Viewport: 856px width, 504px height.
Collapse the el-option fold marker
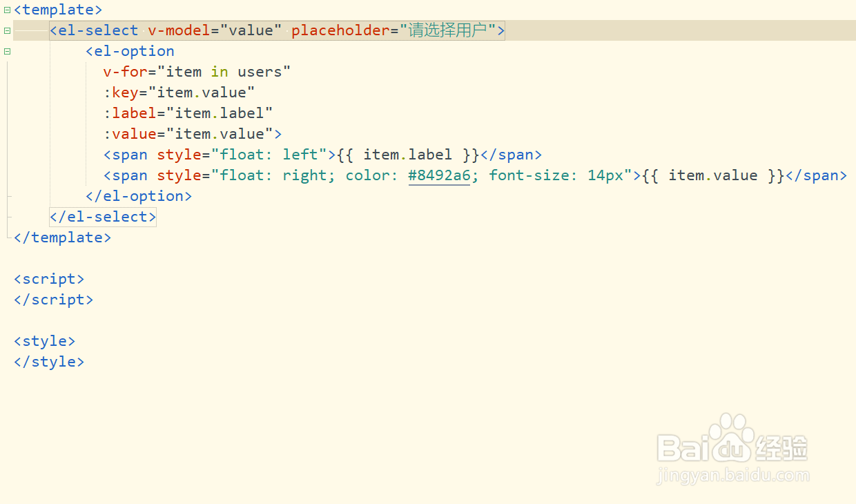[7, 51]
